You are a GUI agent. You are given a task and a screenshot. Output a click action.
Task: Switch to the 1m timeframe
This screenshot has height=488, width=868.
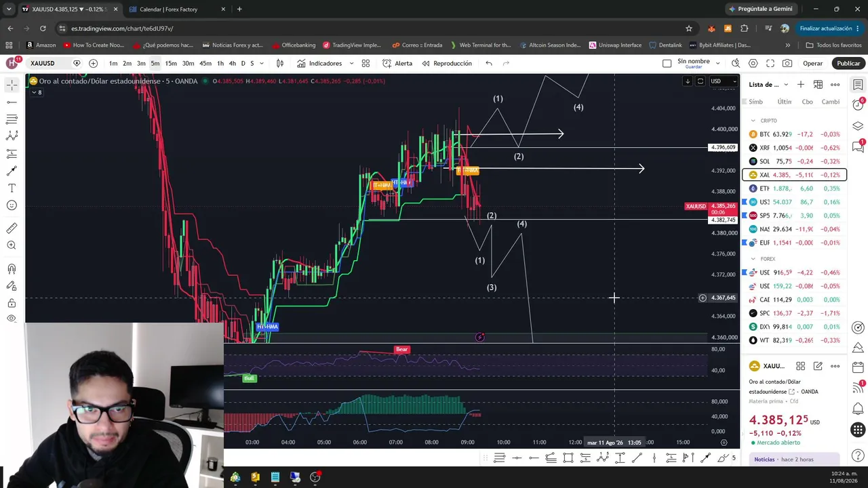click(113, 63)
